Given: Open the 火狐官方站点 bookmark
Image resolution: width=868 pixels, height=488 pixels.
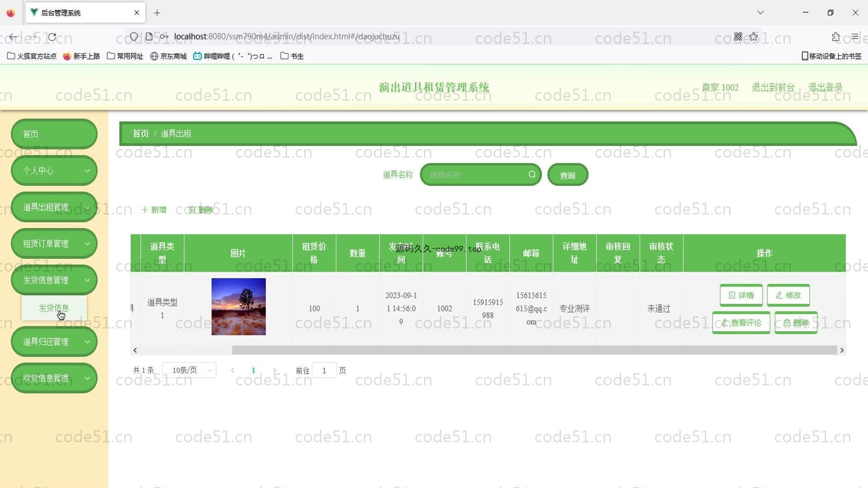Looking at the screenshot, I should (32, 56).
